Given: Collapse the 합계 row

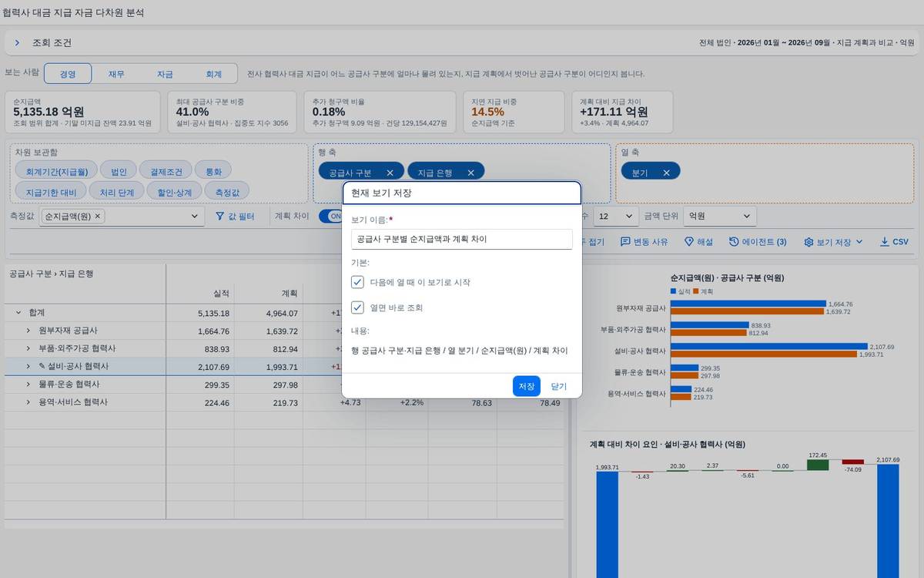Looking at the screenshot, I should (x=18, y=312).
